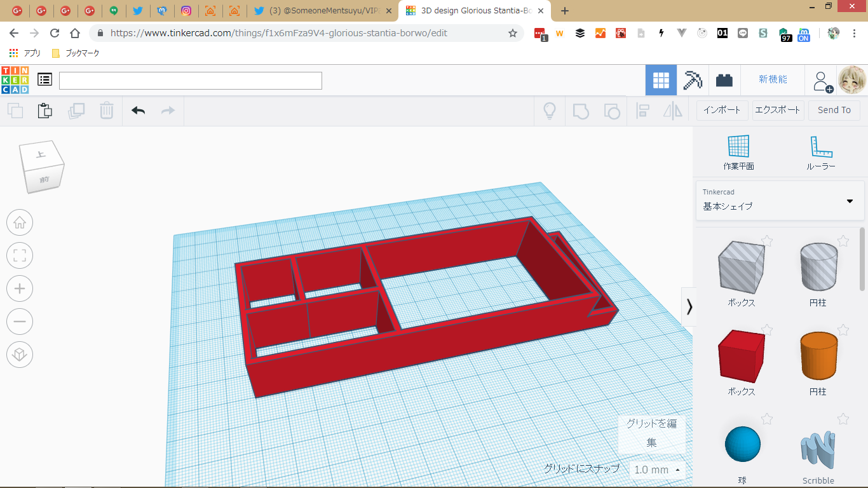Image resolution: width=868 pixels, height=488 pixels.
Task: Open the snap grid 1.0 mm dropdown
Action: tap(658, 470)
